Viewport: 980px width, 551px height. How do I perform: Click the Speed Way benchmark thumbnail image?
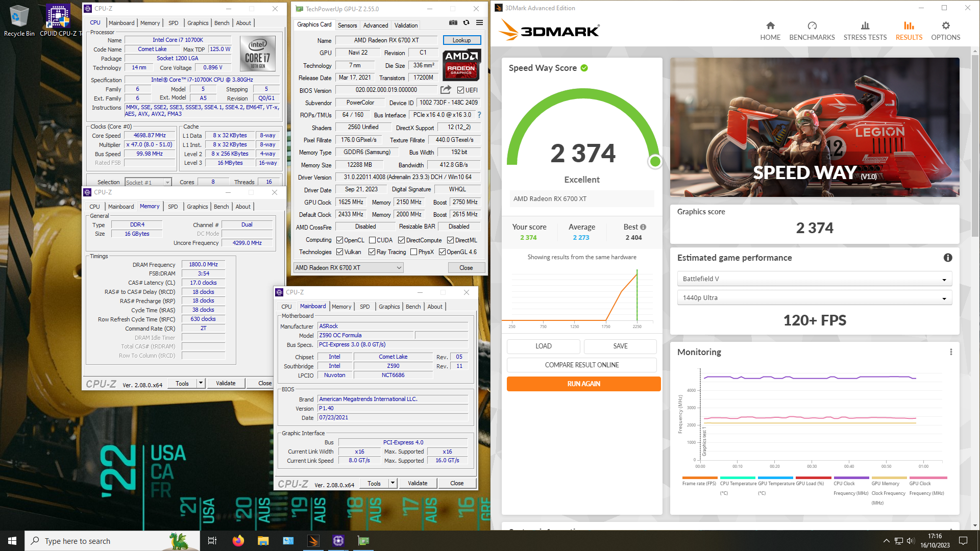pyautogui.click(x=815, y=127)
